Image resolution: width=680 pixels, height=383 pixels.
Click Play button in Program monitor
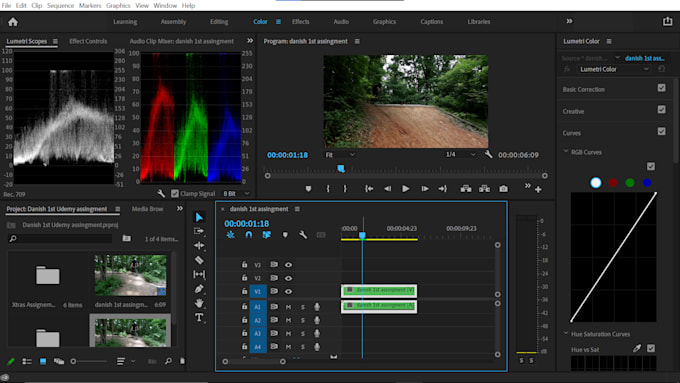[405, 189]
